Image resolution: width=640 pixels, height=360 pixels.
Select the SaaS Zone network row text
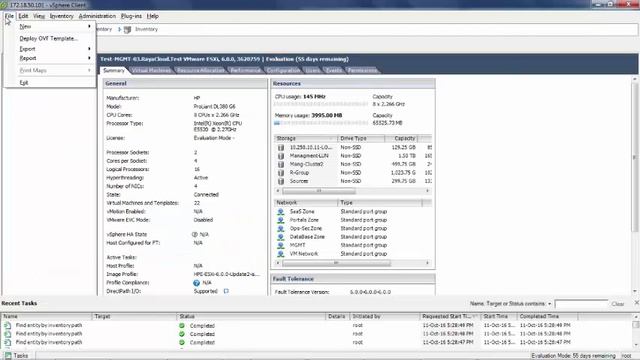point(302,211)
